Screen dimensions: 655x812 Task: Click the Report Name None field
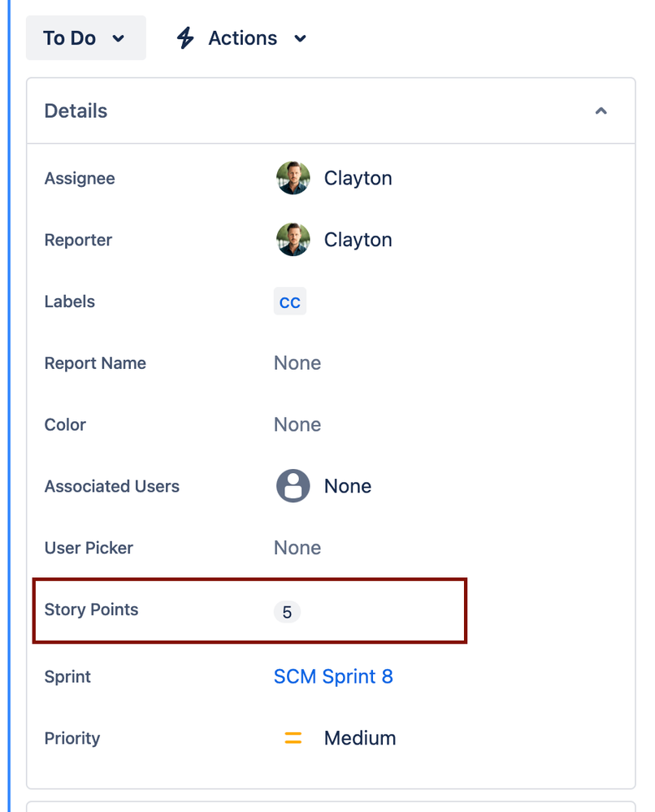pos(297,363)
